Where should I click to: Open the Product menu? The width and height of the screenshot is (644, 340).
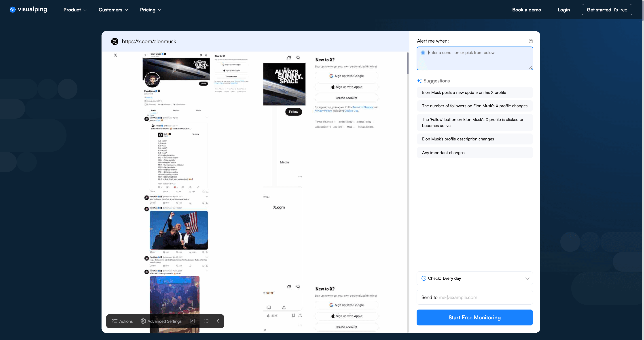click(74, 10)
